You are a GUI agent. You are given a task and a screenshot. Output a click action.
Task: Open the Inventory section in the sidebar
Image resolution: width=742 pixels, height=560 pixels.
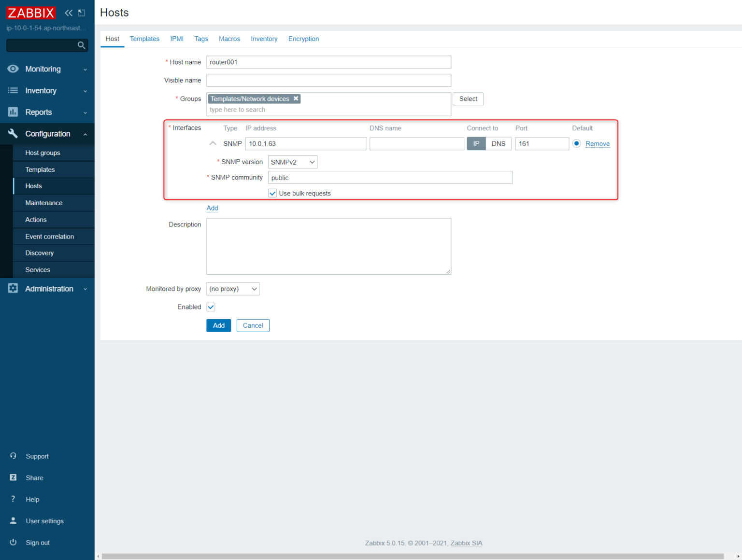tap(41, 90)
